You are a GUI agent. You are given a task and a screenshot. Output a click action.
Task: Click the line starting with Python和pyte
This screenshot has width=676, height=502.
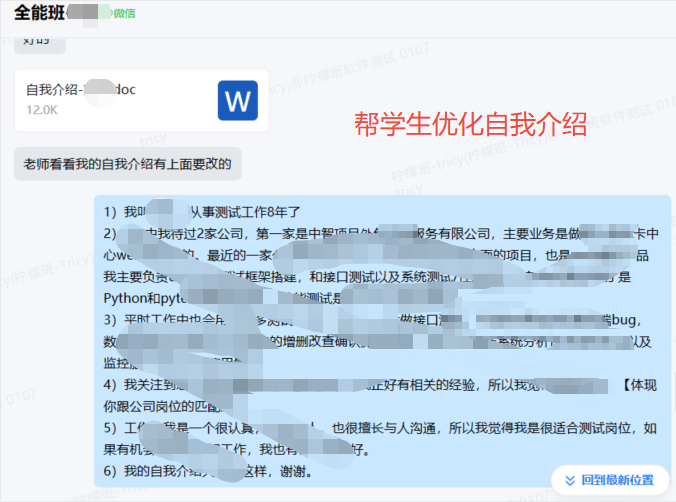(x=150, y=297)
